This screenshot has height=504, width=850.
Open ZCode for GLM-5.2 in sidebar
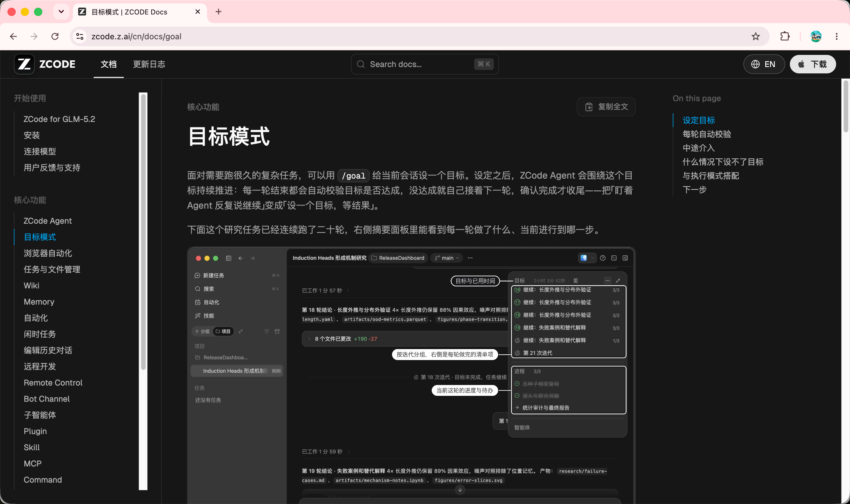click(x=60, y=119)
